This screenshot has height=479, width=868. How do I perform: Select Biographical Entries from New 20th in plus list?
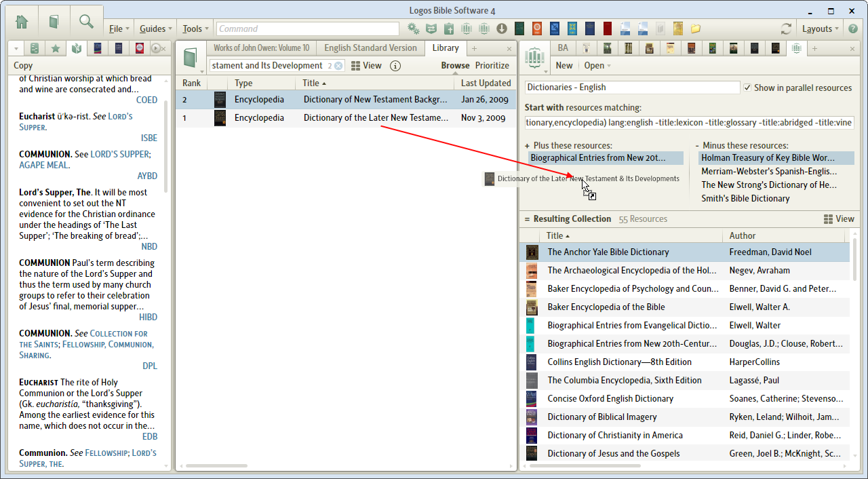click(607, 157)
